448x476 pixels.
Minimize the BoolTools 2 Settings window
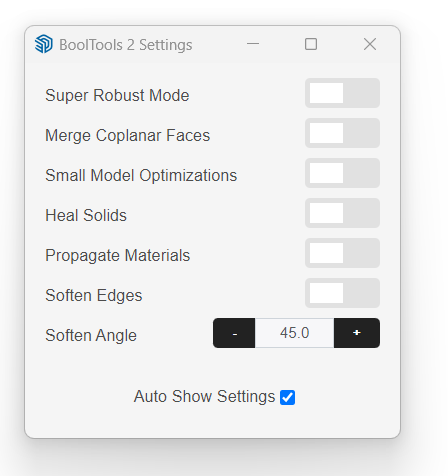point(253,44)
